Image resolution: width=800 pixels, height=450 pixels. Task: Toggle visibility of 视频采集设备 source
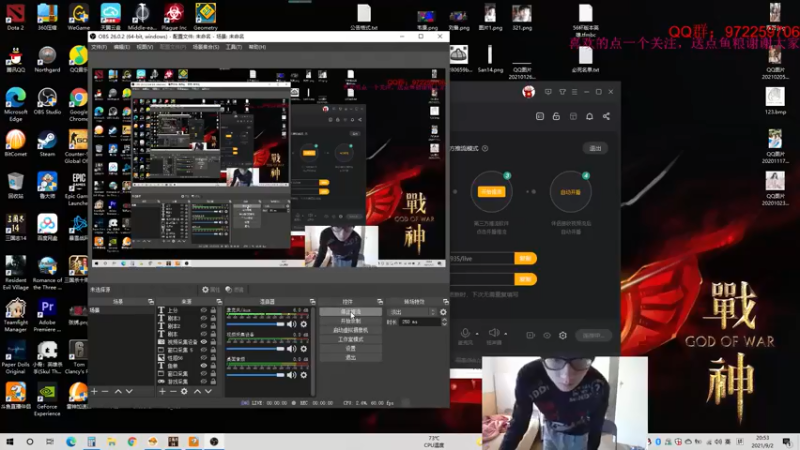[204, 342]
